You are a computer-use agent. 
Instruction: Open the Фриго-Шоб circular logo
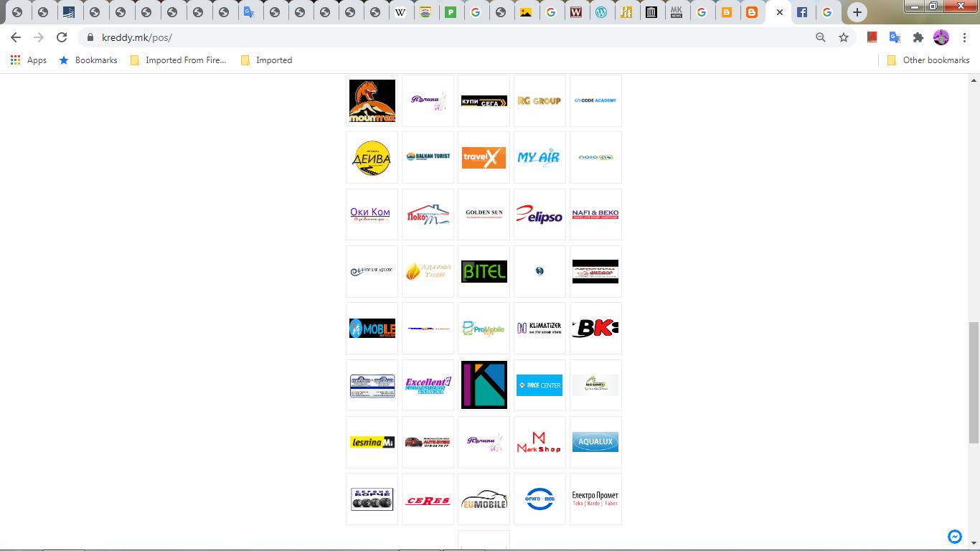[x=540, y=499]
